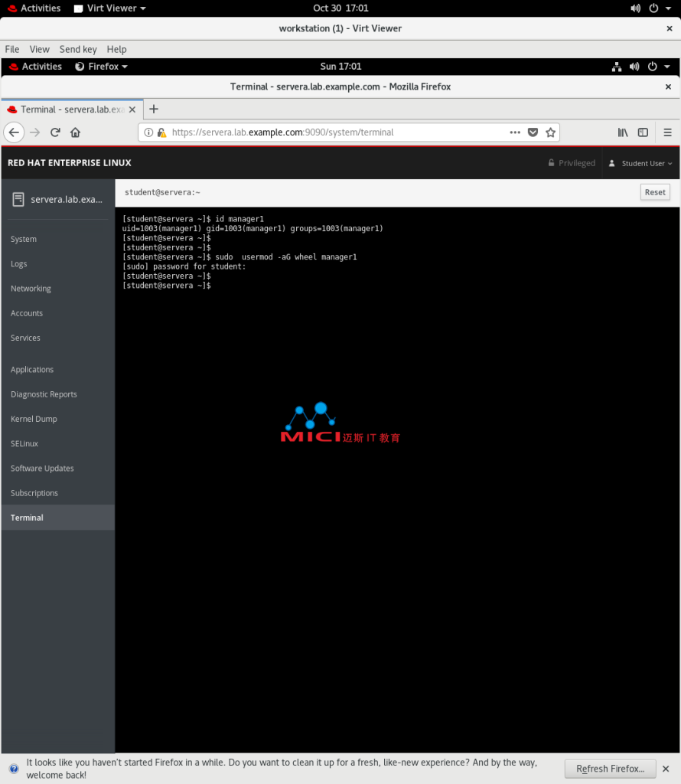This screenshot has width=681, height=784.
Task: Click host Activities button
Action: [34, 8]
